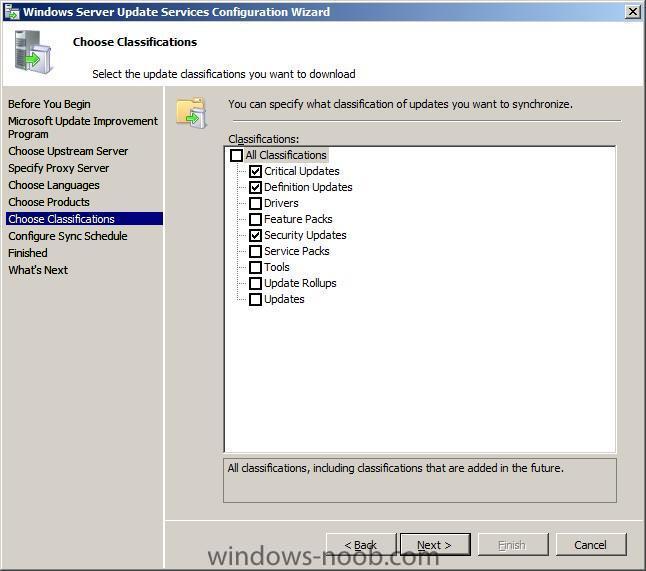Select the Definition Updates label
This screenshot has height=571, width=646.
pyautogui.click(x=308, y=187)
